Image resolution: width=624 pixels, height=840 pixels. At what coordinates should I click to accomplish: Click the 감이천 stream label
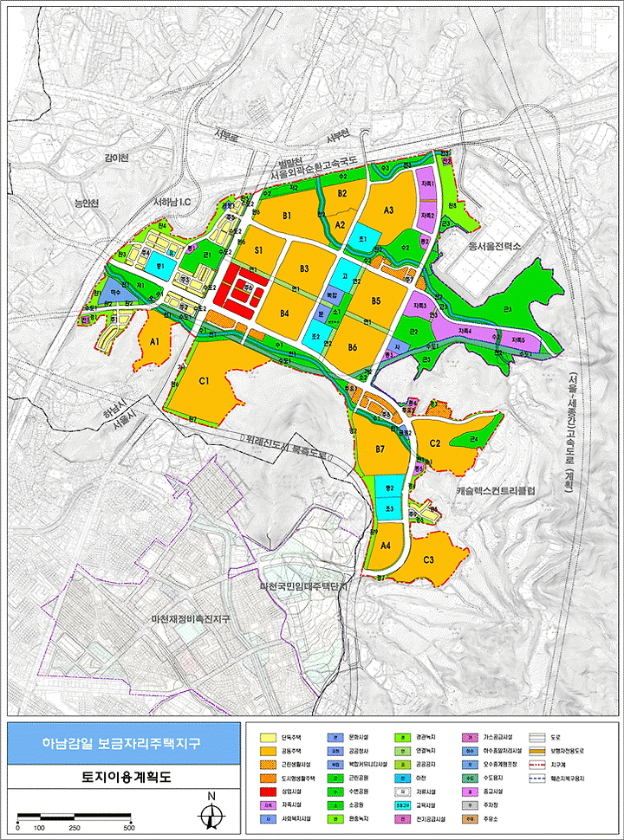[x=117, y=158]
